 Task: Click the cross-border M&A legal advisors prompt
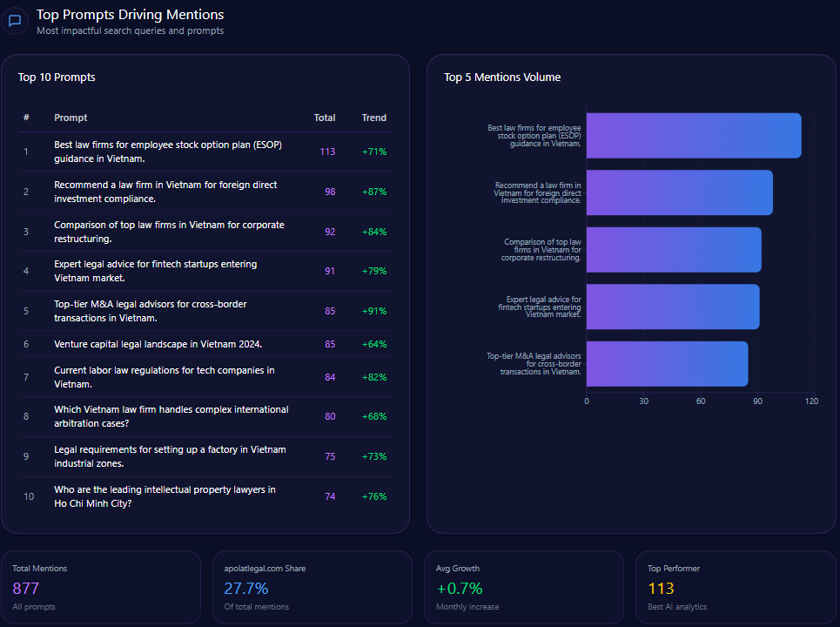coord(150,311)
